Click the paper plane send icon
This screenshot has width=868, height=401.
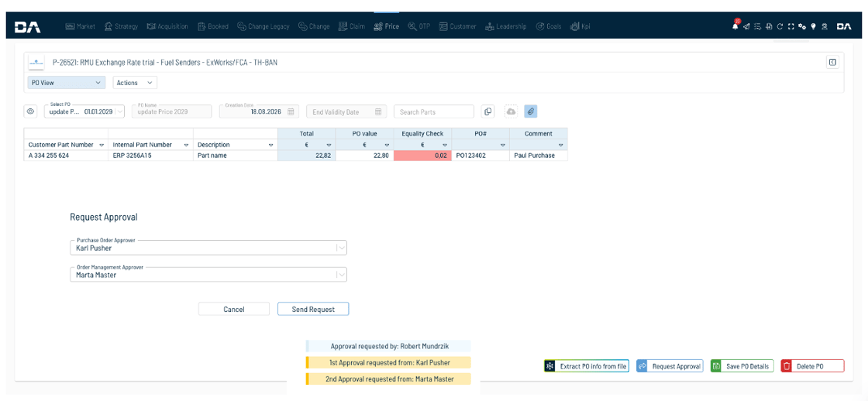pos(746,26)
